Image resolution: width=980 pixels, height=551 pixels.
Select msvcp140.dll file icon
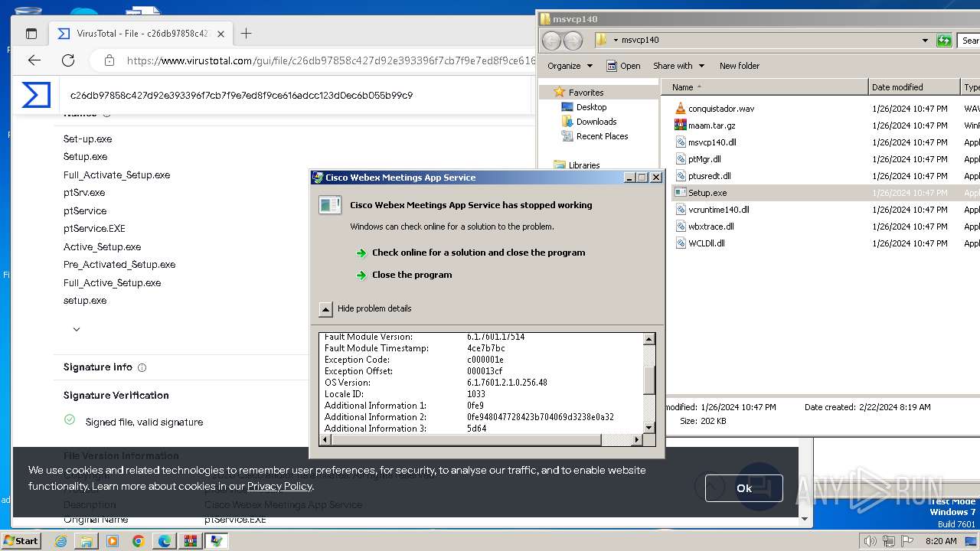(x=680, y=142)
